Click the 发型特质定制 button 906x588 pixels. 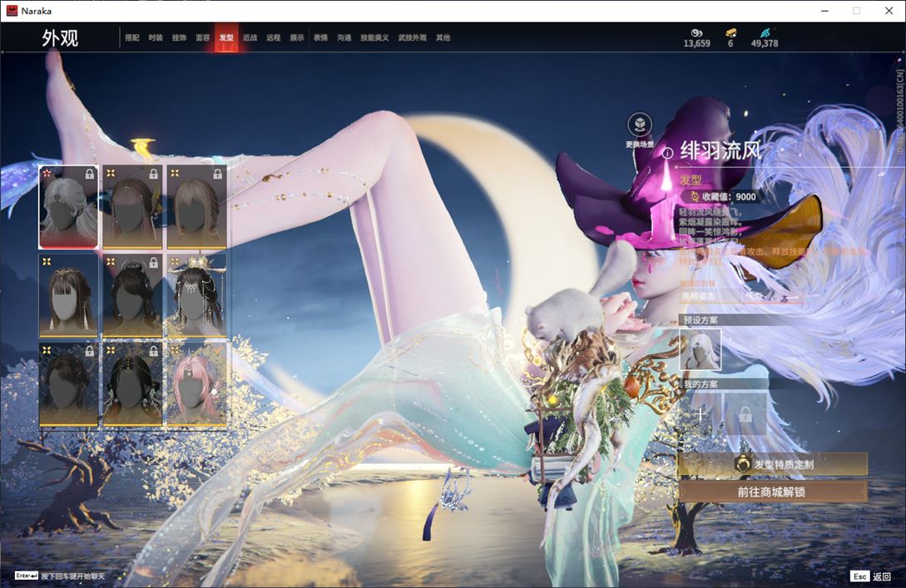(773, 464)
